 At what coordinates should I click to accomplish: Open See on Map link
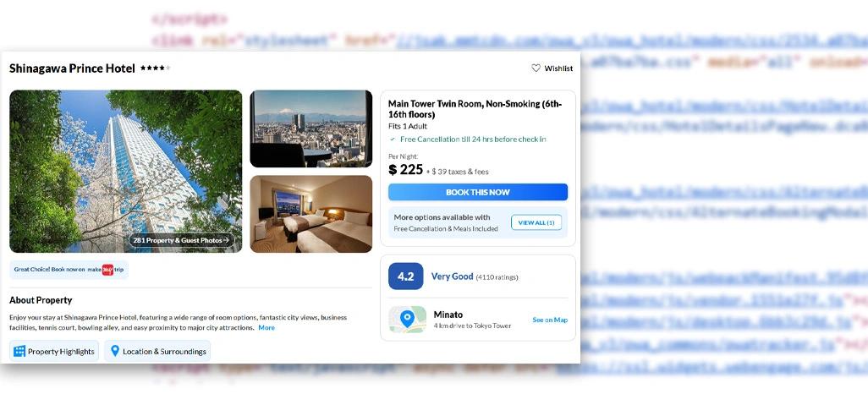click(x=550, y=320)
